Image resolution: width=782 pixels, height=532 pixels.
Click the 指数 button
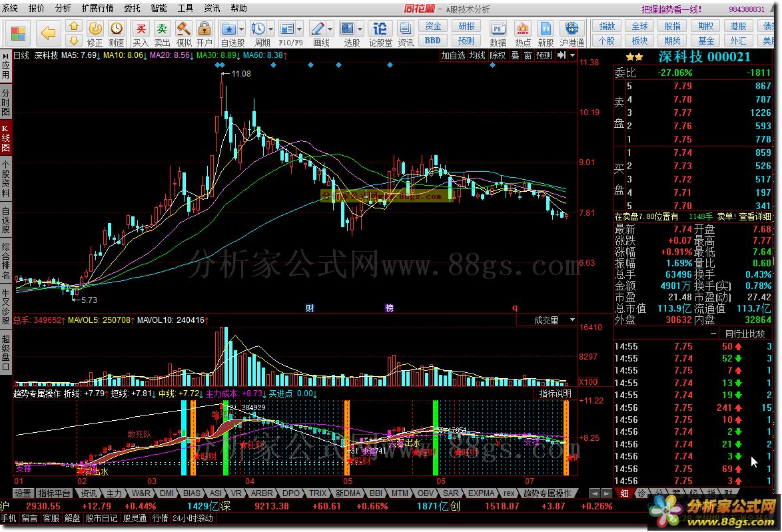point(607,26)
